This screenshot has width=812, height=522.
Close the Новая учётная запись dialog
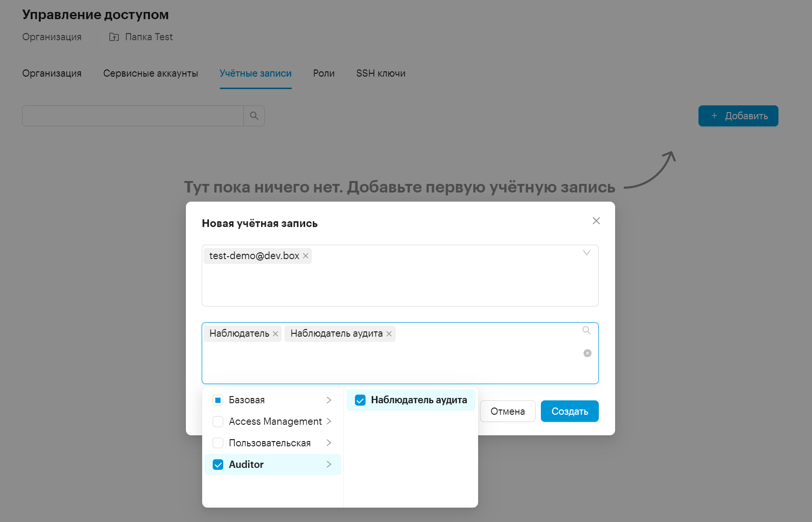coord(596,221)
